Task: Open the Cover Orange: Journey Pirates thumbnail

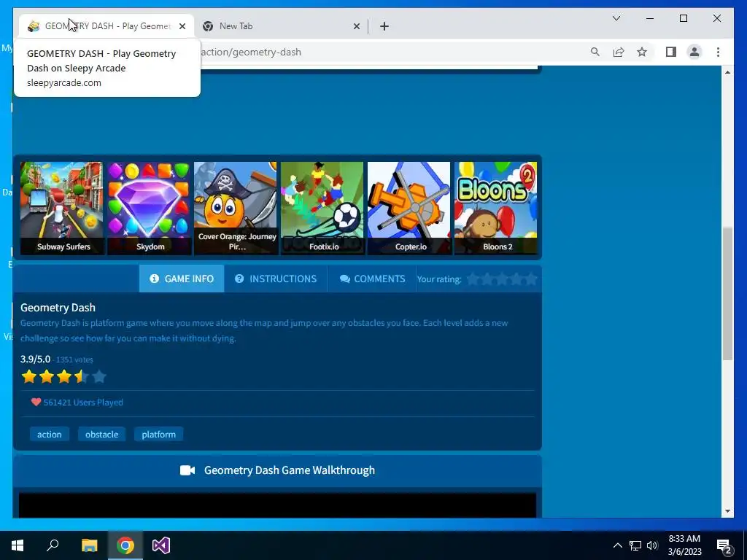Action: (x=236, y=208)
